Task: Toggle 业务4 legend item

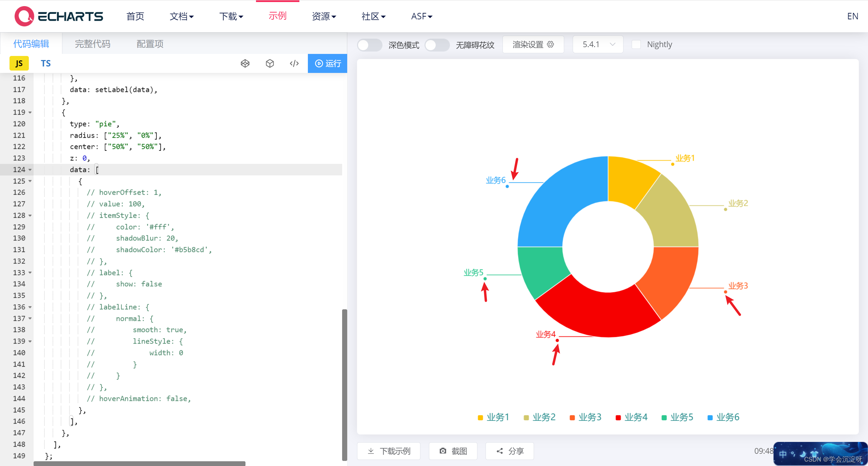Action: 631,417
